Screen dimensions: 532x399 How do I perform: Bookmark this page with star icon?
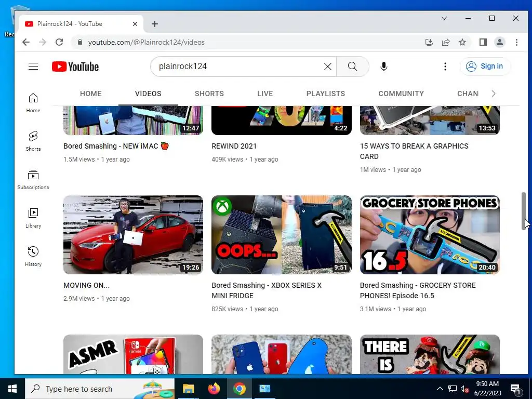[x=462, y=42]
